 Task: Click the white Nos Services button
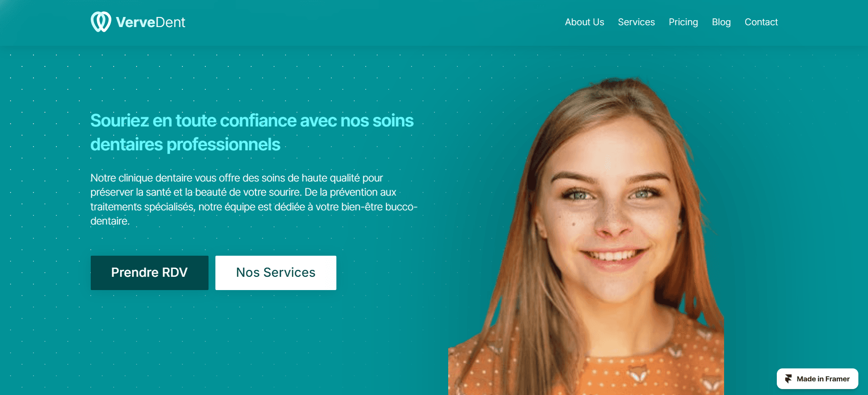click(x=276, y=273)
